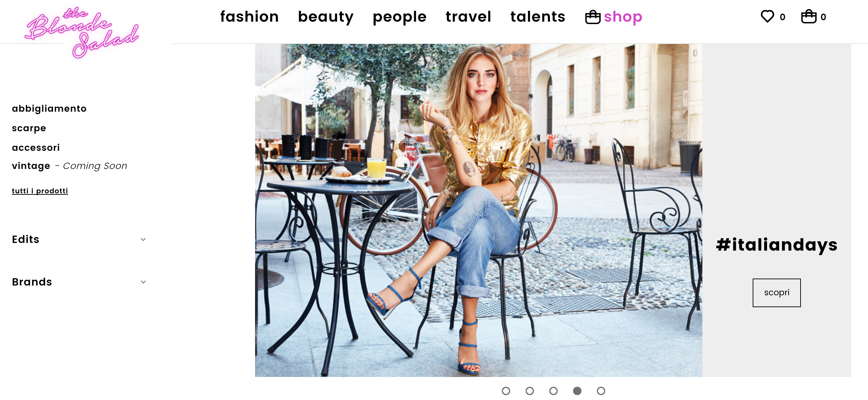Select the second carousel slide dot

(530, 391)
